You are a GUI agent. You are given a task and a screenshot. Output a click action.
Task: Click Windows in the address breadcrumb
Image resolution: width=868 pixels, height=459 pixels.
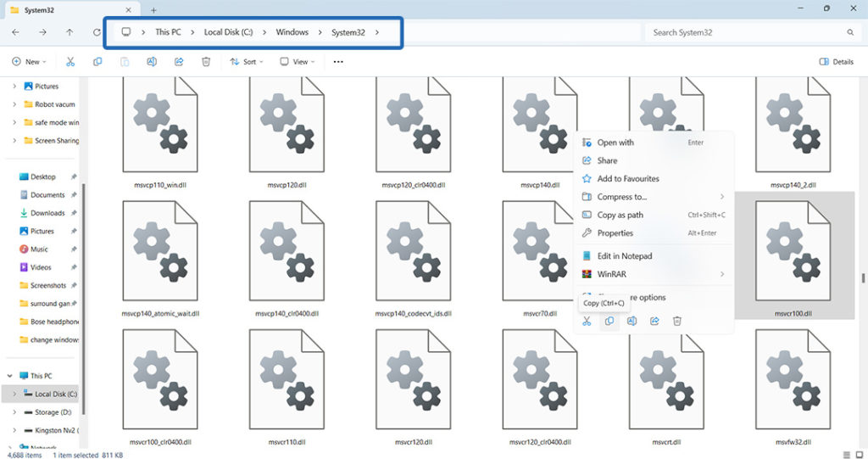(x=292, y=32)
